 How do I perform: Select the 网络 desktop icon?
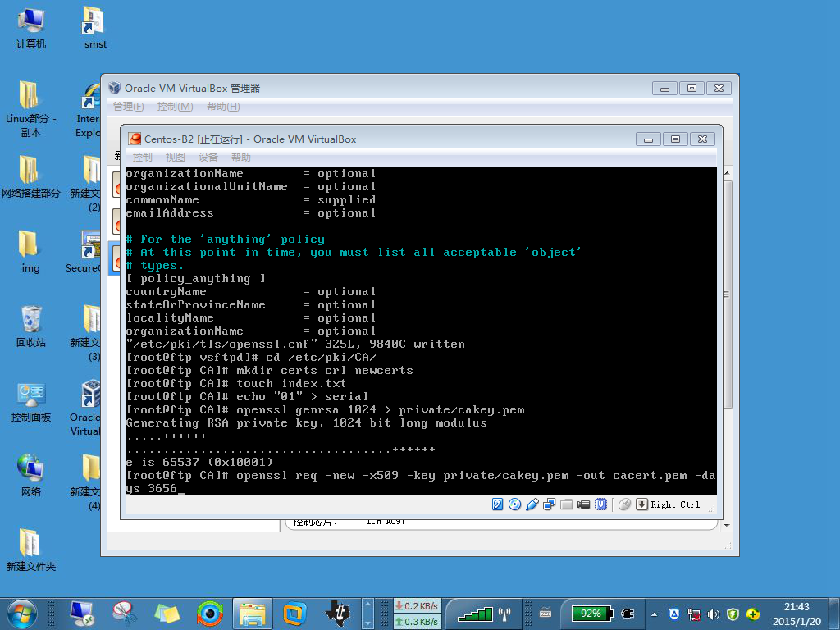click(x=30, y=476)
